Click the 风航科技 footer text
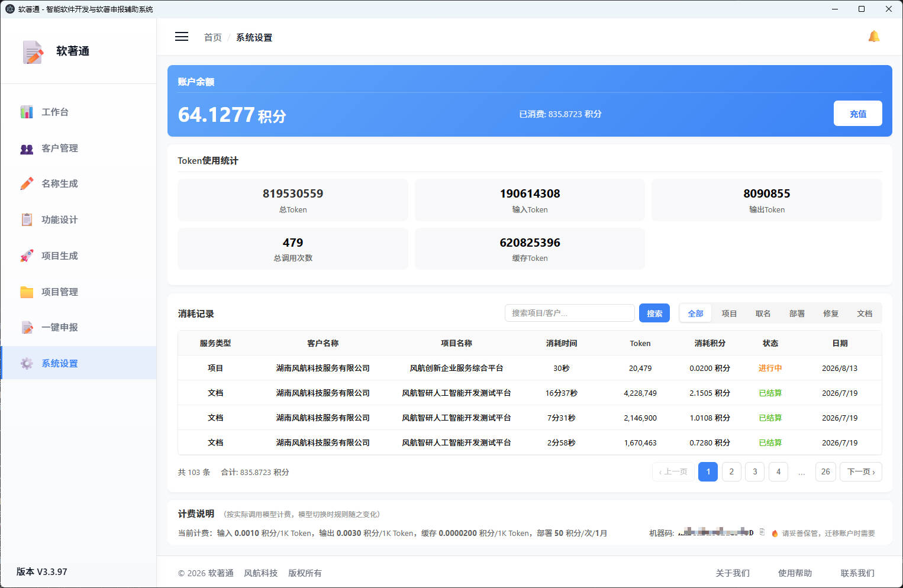The image size is (903, 588). click(260, 573)
